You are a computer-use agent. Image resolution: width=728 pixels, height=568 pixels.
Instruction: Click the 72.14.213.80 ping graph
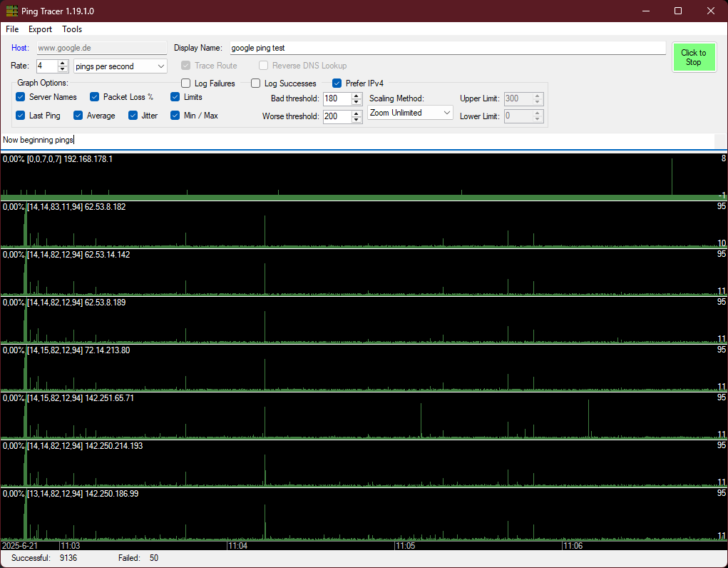click(x=364, y=368)
